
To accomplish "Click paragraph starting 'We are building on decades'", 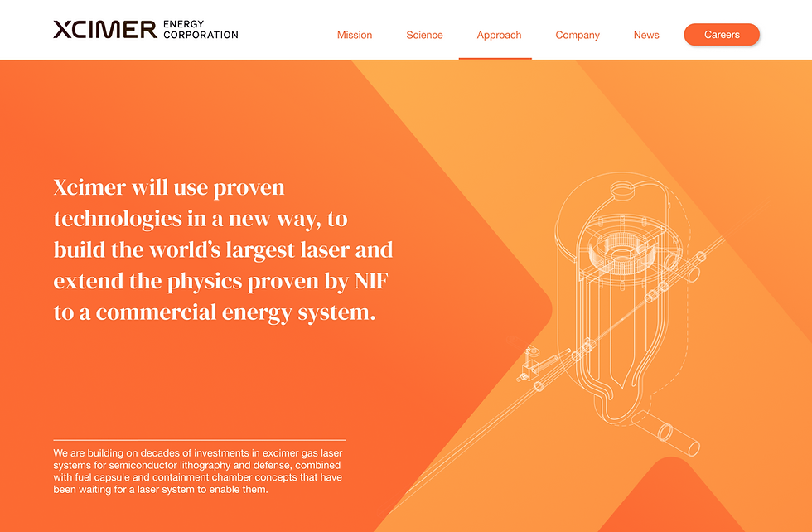I will click(198, 472).
